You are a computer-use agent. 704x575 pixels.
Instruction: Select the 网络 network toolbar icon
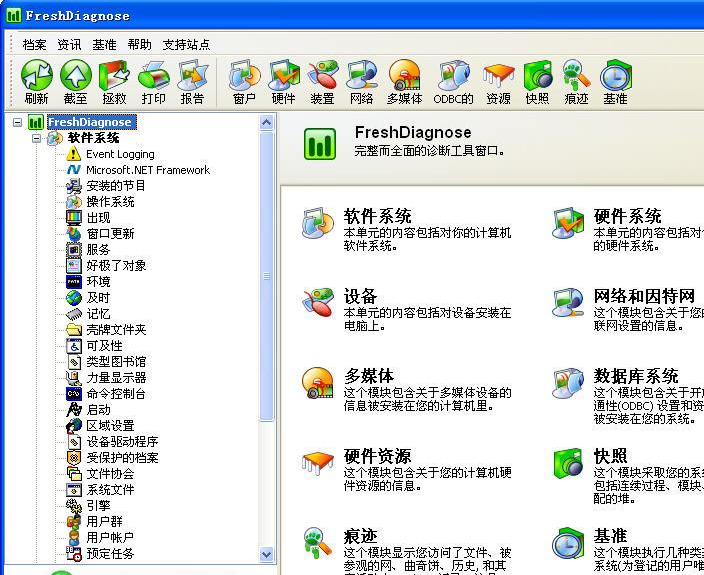tap(361, 75)
